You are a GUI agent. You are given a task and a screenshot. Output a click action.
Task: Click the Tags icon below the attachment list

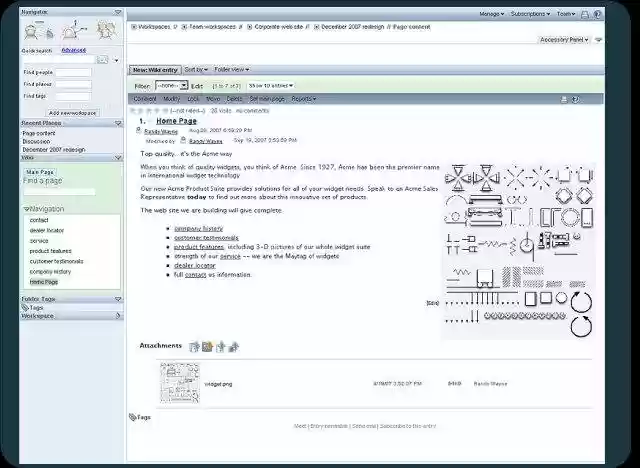tap(132, 417)
